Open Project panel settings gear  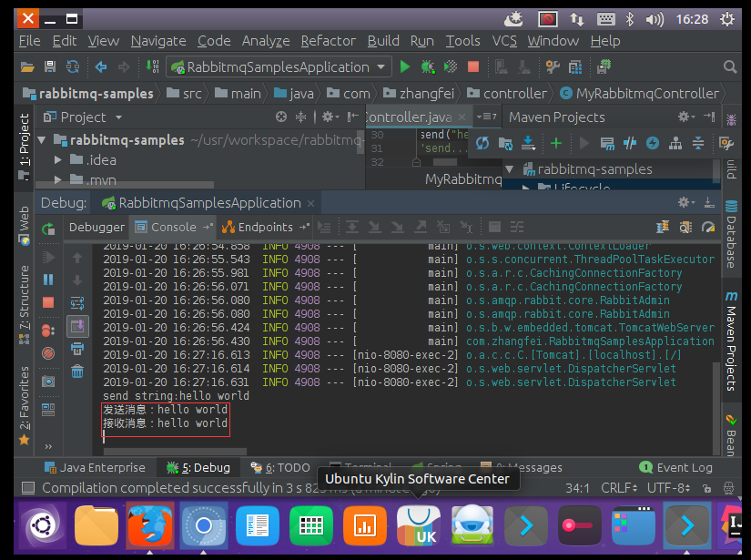[330, 117]
